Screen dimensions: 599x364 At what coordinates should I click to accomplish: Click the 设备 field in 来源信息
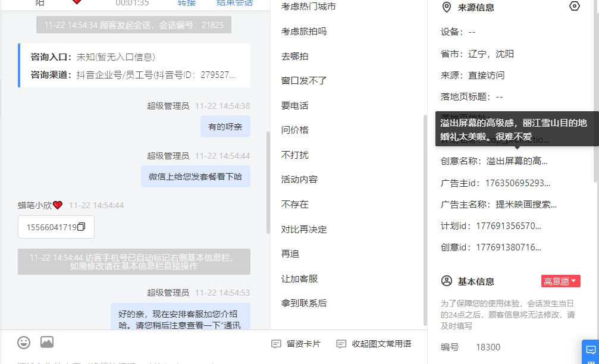tap(458, 32)
